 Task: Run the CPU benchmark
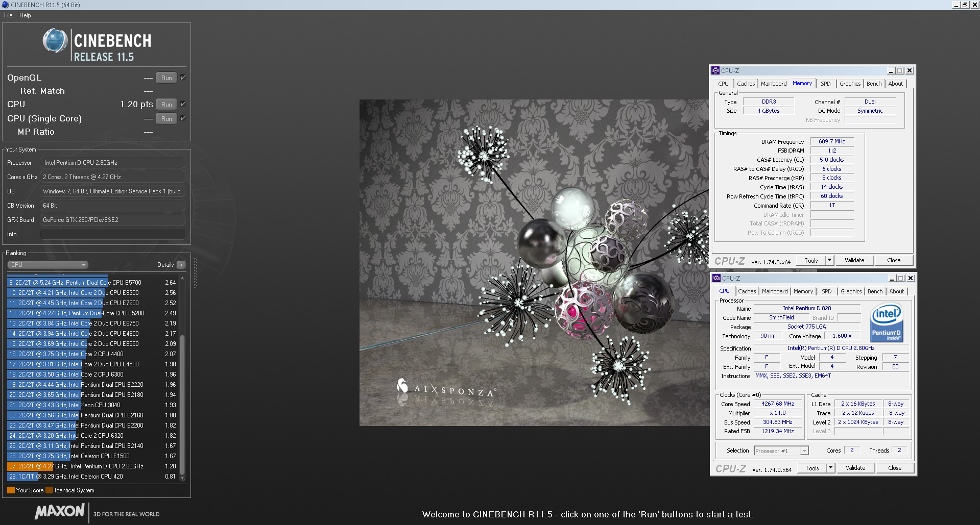pos(166,105)
